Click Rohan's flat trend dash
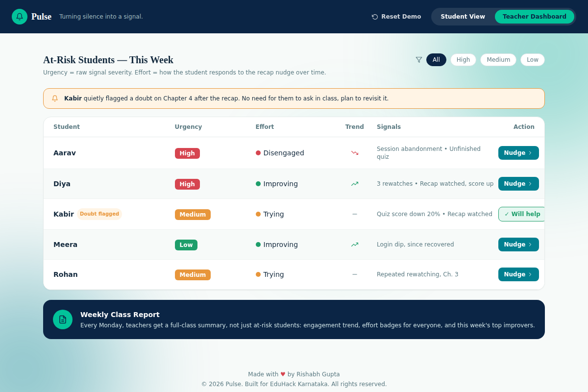This screenshot has width=588, height=392. 355,274
